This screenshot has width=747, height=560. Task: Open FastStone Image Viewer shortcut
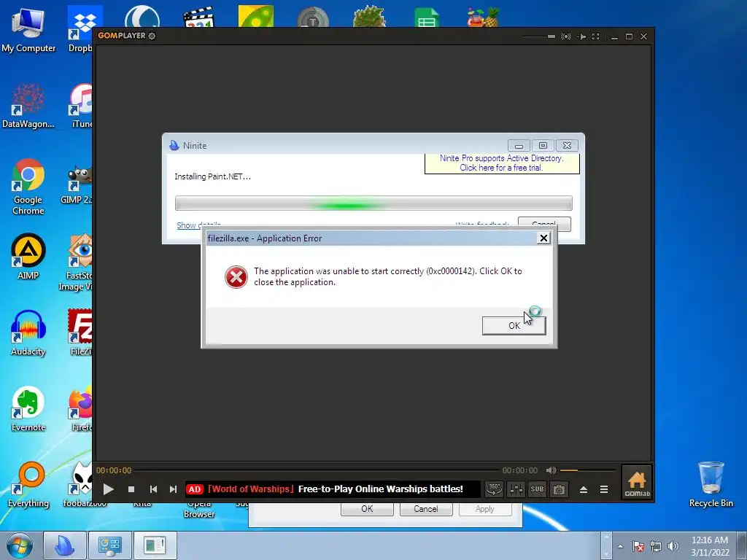click(x=77, y=262)
